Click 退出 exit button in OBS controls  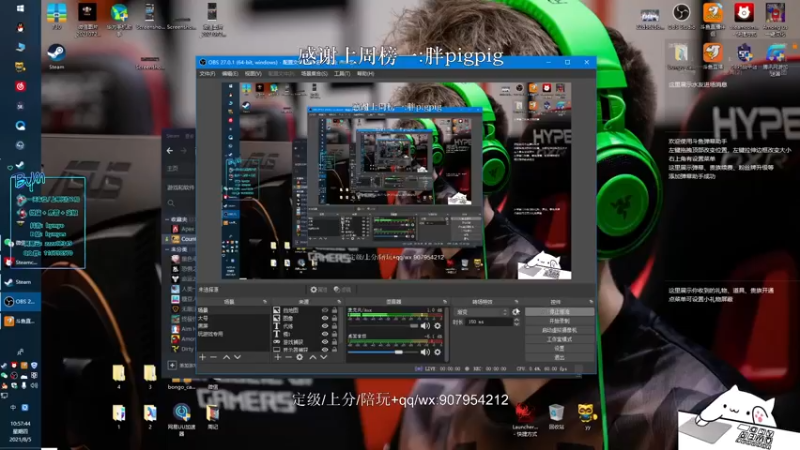tap(559, 357)
